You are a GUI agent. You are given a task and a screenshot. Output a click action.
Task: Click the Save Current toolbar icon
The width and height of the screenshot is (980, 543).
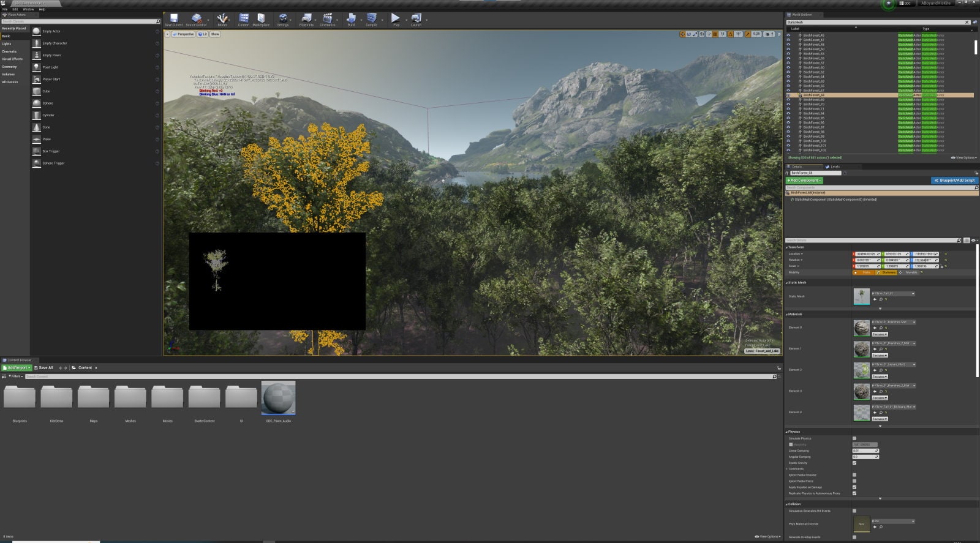click(173, 20)
